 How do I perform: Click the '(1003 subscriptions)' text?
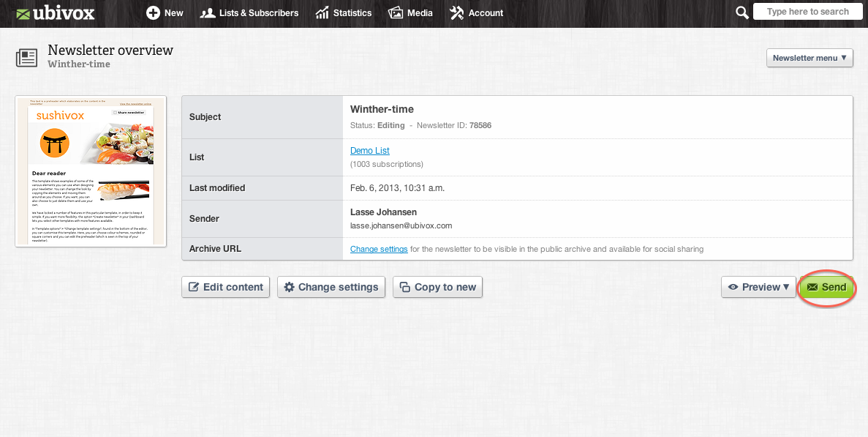click(x=387, y=165)
